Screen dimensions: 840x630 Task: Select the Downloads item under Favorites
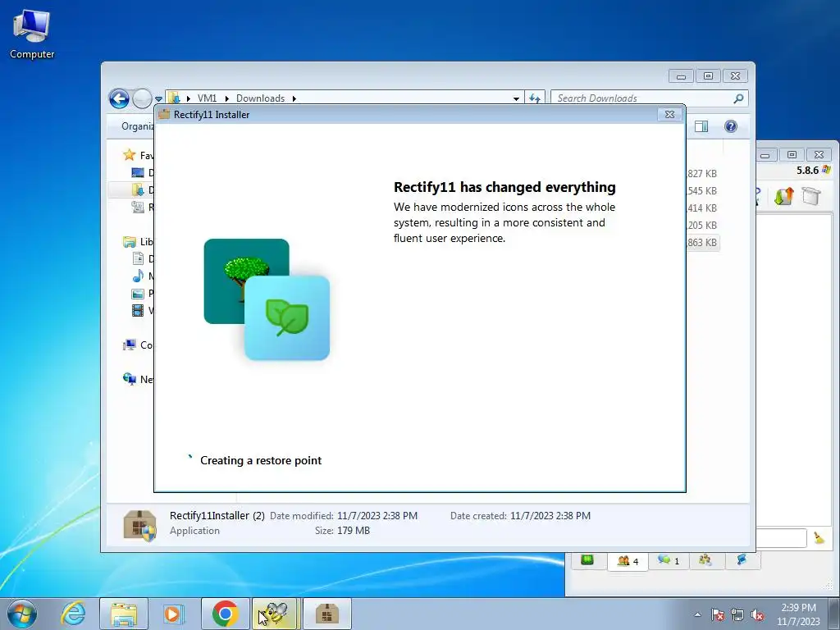point(142,189)
